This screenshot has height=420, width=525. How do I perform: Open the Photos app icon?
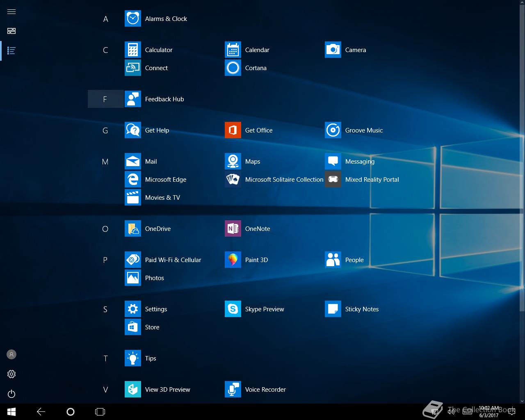coord(133,278)
